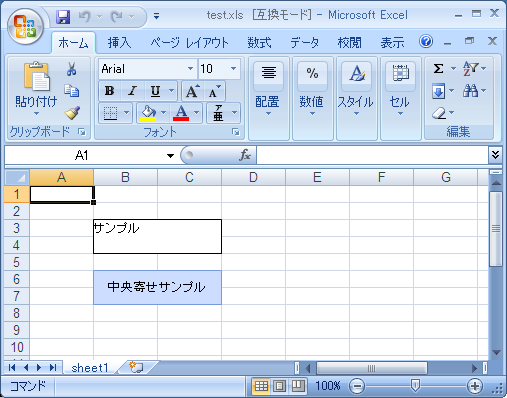
Task: Toggle Italic formatting
Action: [x=132, y=91]
